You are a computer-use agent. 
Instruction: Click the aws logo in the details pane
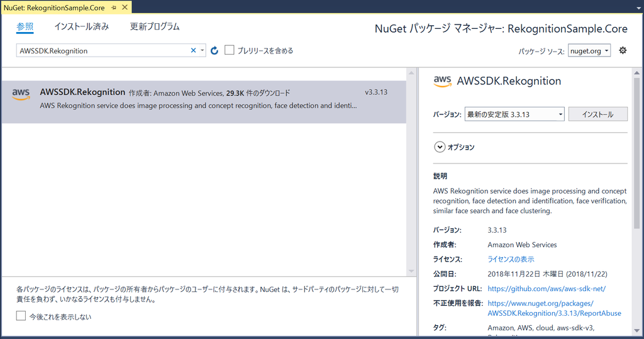click(x=442, y=81)
